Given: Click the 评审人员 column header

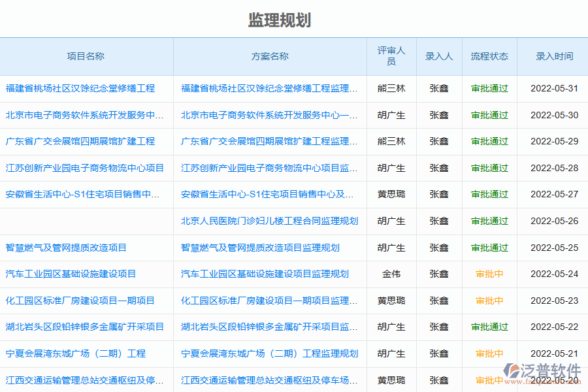Looking at the screenshot, I should pos(391,56).
